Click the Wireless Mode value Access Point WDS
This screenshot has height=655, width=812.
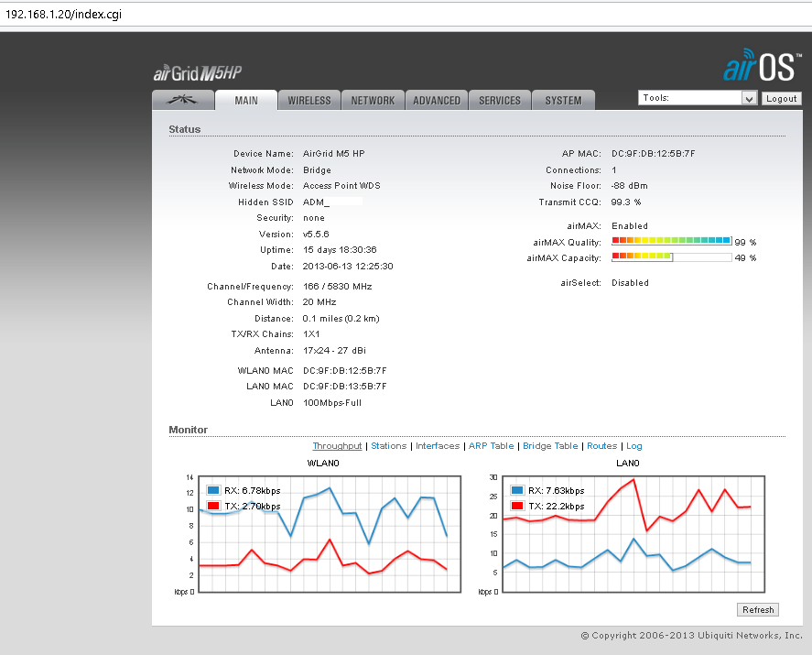(341, 186)
